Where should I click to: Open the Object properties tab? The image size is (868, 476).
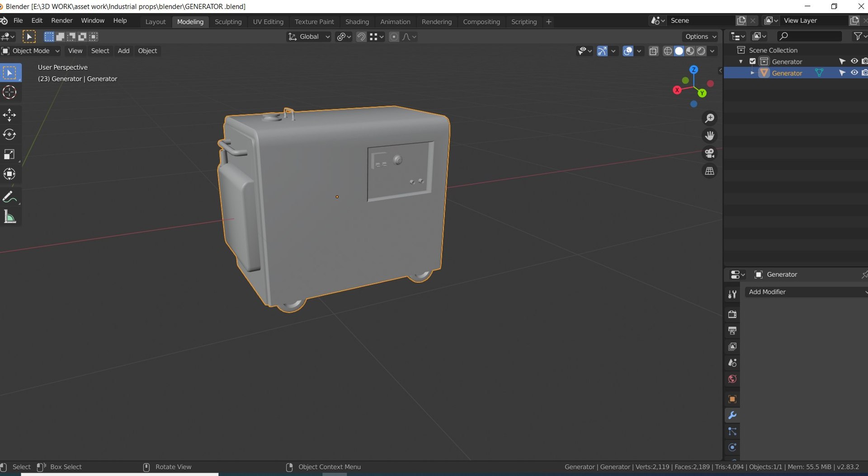(732, 399)
